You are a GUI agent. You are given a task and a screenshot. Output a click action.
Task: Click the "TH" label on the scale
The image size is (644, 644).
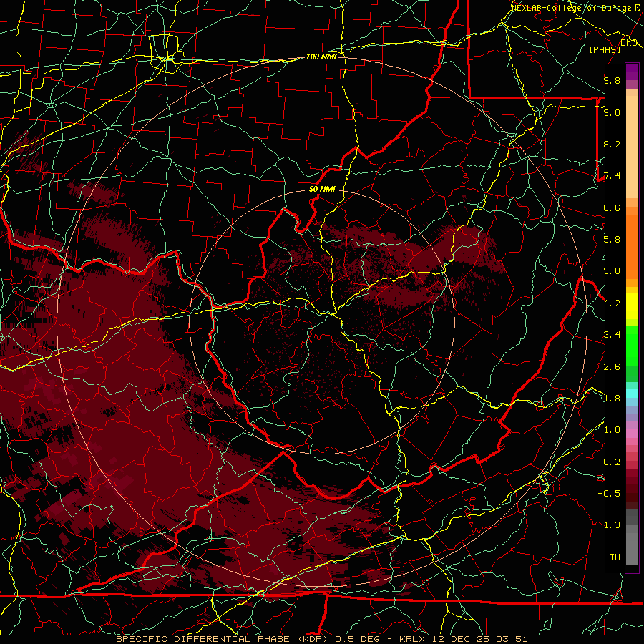(615, 557)
